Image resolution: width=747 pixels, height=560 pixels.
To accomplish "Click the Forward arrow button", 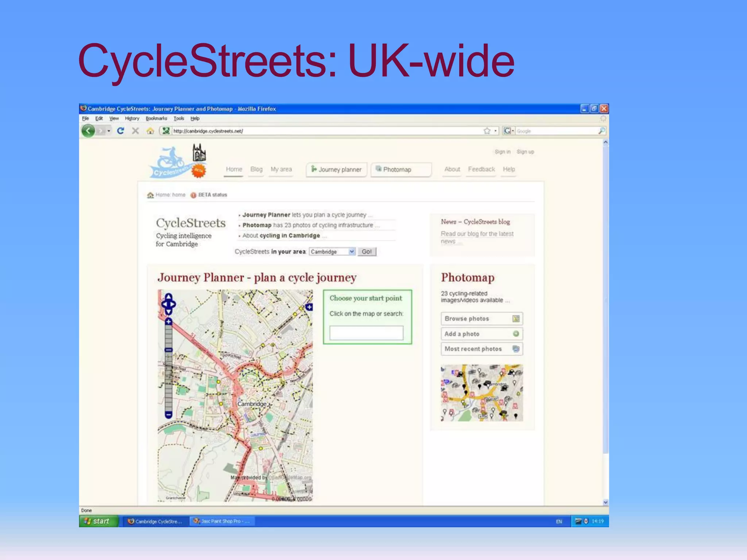I will 101,131.
